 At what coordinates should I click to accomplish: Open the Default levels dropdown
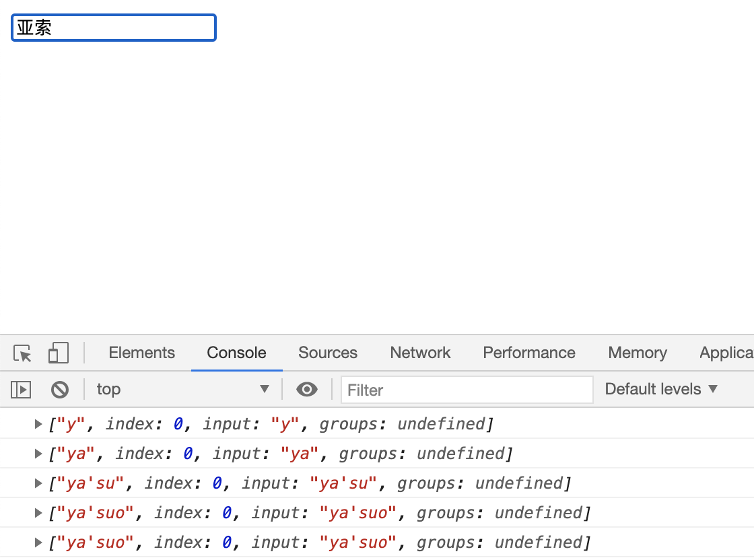661,389
